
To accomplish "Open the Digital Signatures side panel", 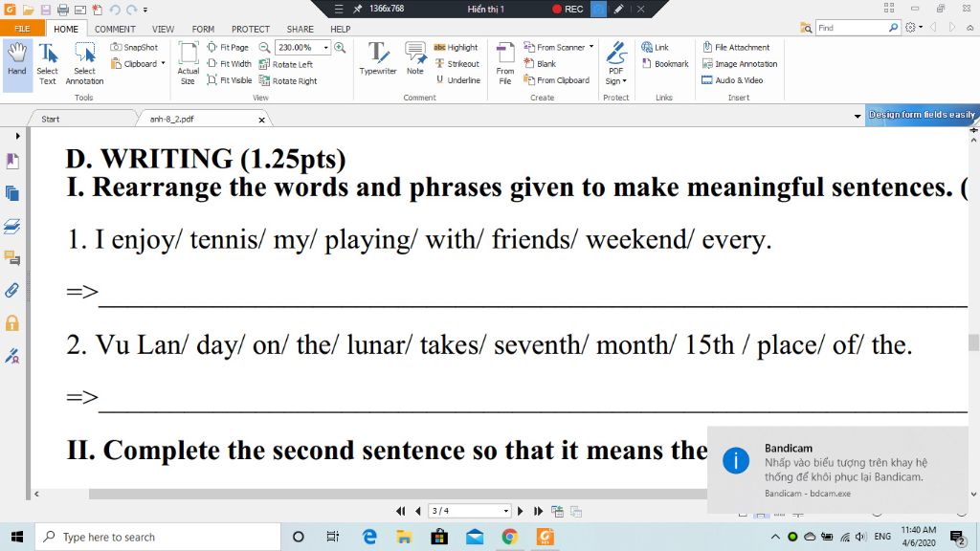I will coord(11,356).
